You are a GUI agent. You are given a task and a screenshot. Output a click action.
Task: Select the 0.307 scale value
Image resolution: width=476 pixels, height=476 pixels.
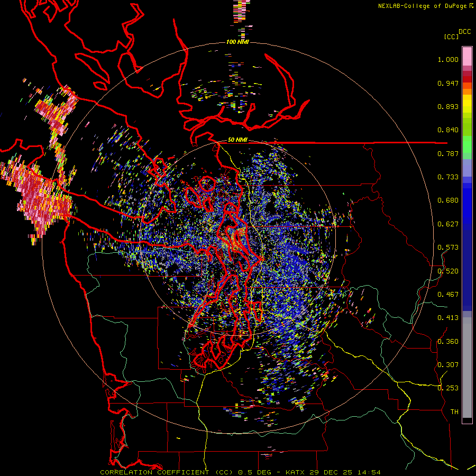[448, 365]
